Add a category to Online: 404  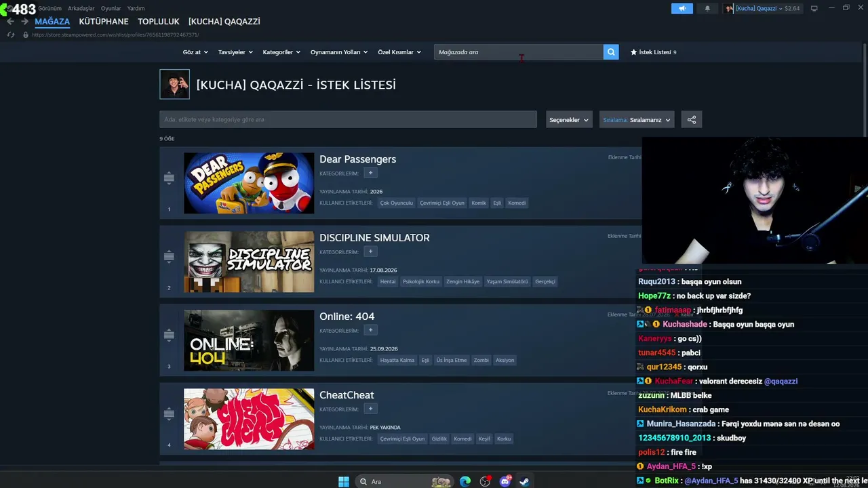click(370, 330)
